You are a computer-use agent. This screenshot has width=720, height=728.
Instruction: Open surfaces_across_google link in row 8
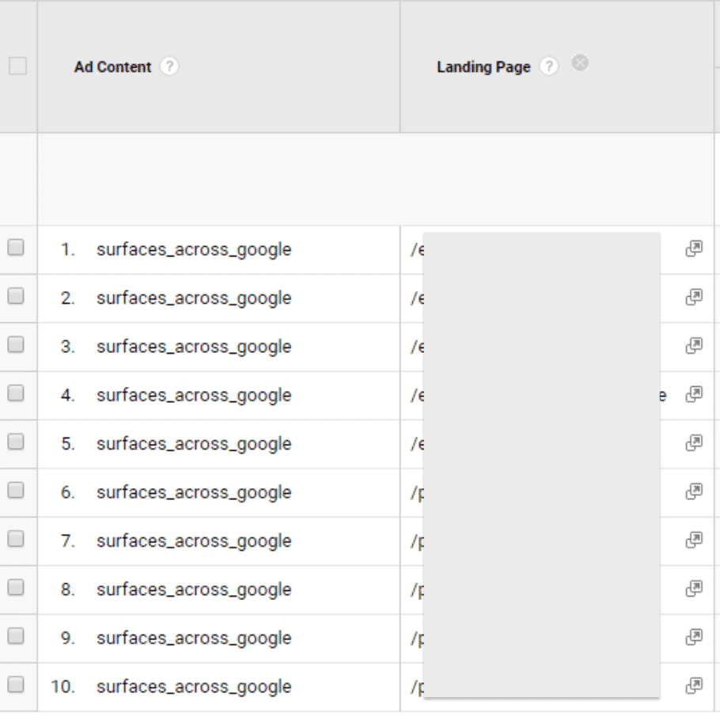(x=194, y=590)
